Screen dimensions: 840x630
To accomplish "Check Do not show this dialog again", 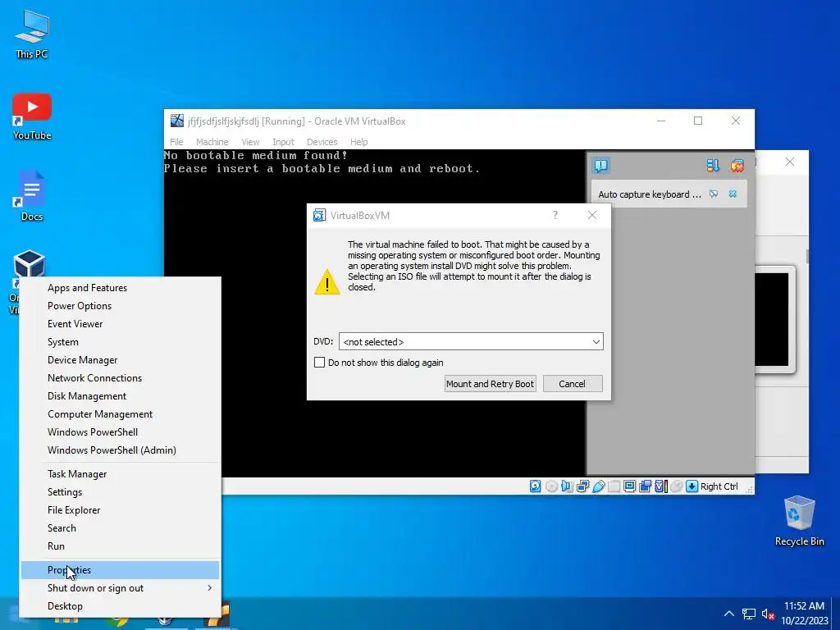I will pos(319,362).
